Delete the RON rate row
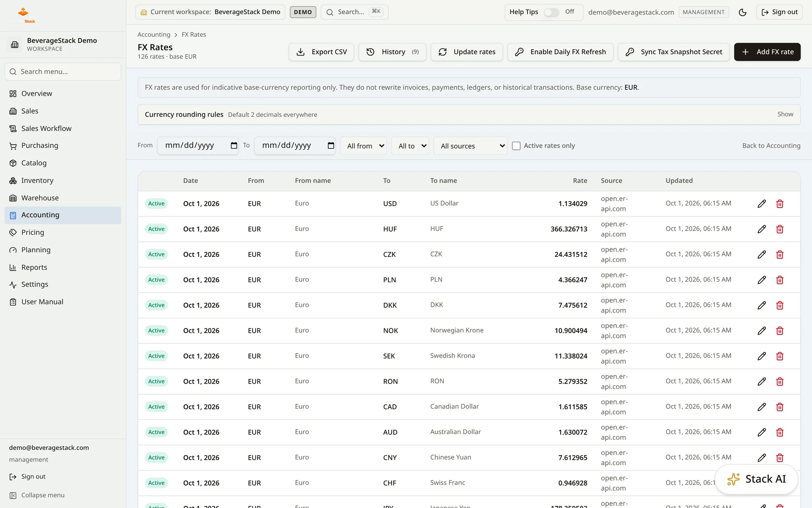812x508 pixels. 780,381
